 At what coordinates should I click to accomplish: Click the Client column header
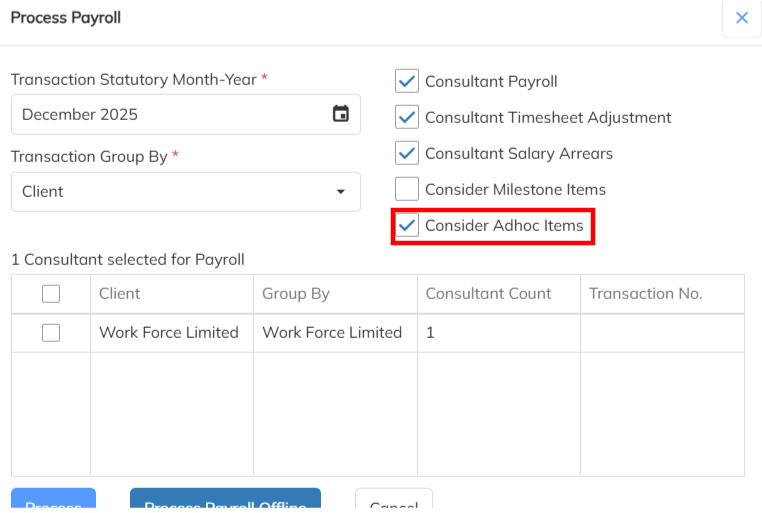click(120, 294)
